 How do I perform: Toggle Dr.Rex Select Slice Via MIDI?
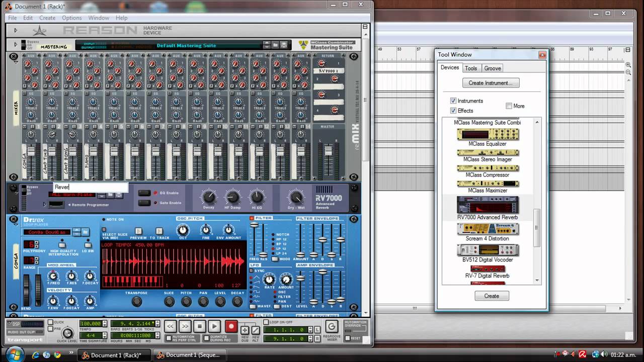tap(104, 230)
